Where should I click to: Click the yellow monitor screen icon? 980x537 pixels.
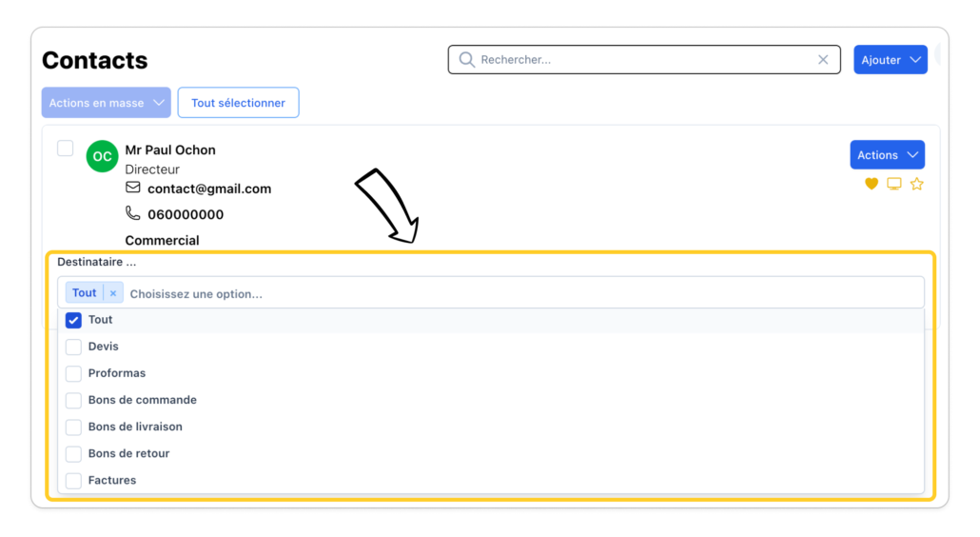pyautogui.click(x=894, y=184)
